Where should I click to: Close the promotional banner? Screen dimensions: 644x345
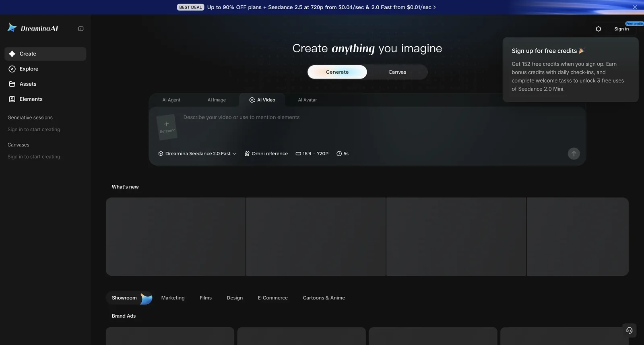point(635,7)
